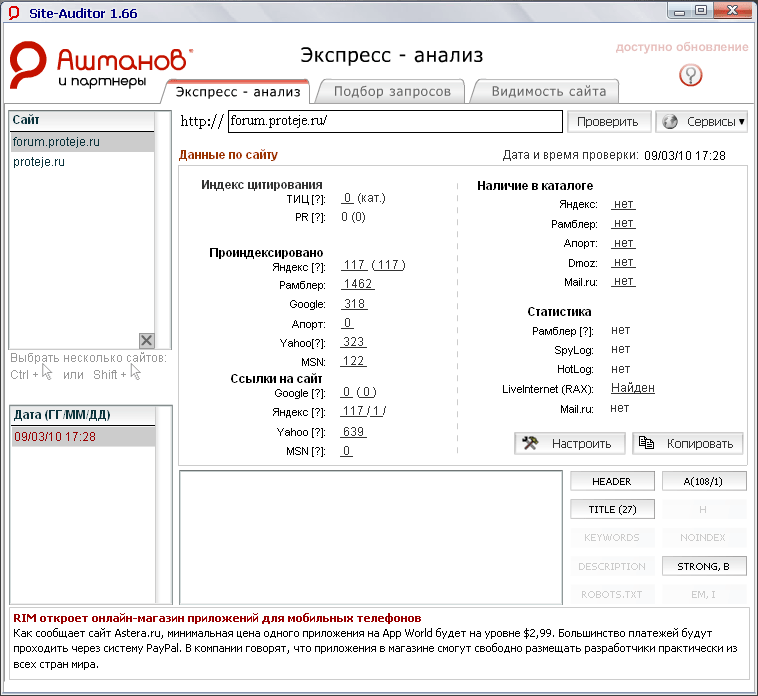Open the LiveInternet Найден link
Image resolution: width=758 pixels, height=696 pixels.
click(632, 388)
